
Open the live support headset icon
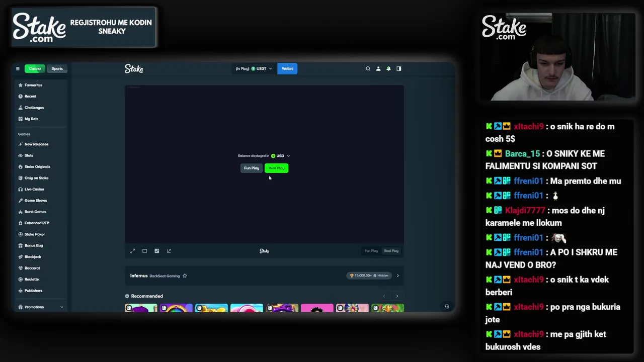(446, 306)
